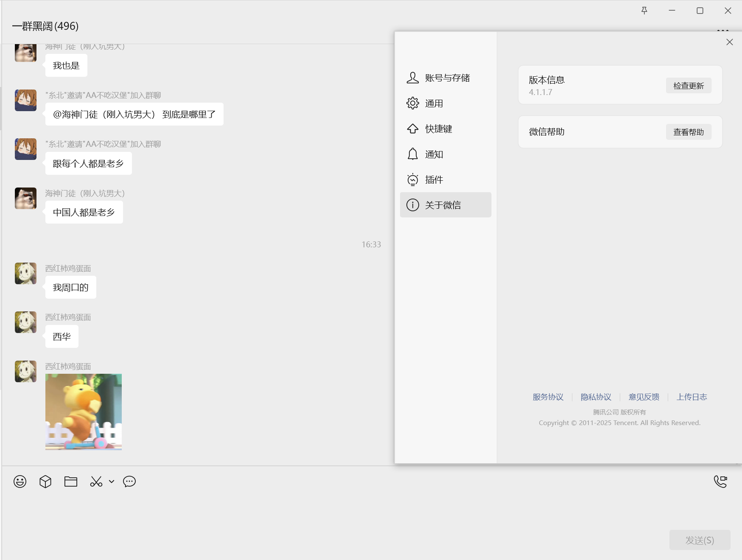Click 检查更新 to check for updates
Viewport: 742px width, 560px height.
tap(689, 85)
